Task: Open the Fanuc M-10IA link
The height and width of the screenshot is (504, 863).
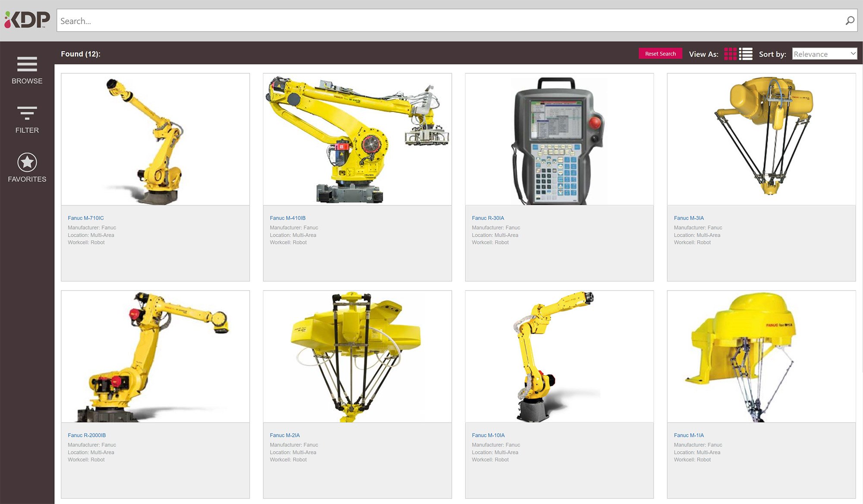Action: (488, 435)
